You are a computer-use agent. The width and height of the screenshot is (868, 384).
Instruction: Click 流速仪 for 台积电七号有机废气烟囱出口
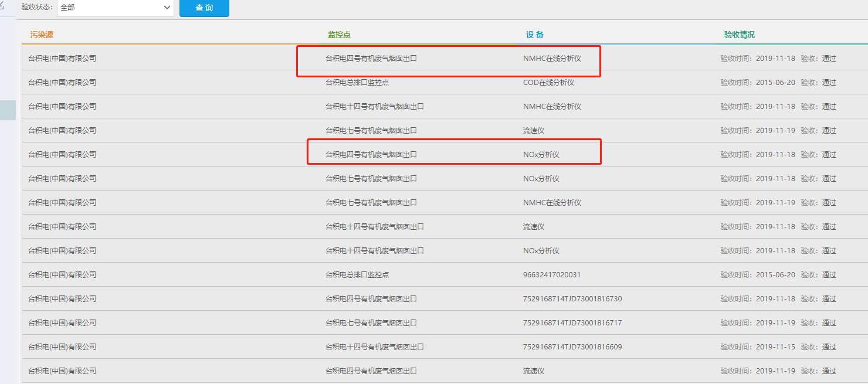click(x=534, y=131)
